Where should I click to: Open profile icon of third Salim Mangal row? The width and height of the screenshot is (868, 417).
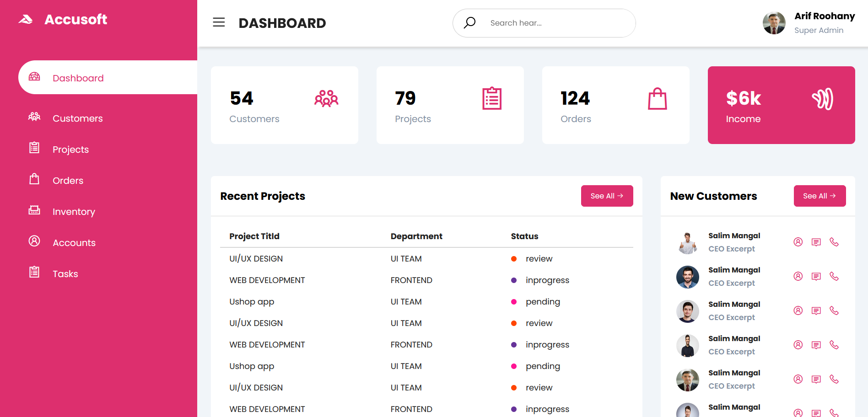coord(798,310)
